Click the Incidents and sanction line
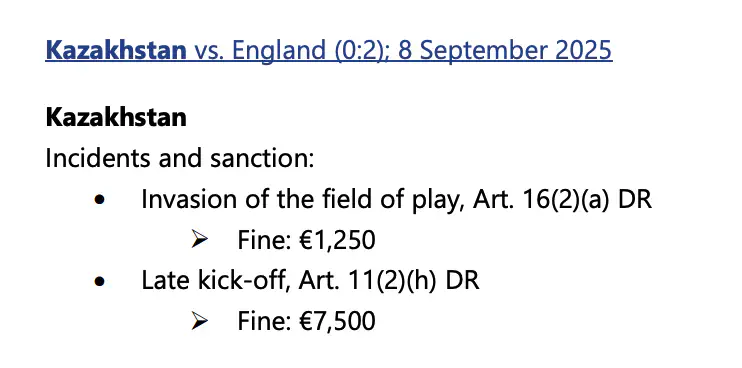The image size is (742, 368). (180, 158)
